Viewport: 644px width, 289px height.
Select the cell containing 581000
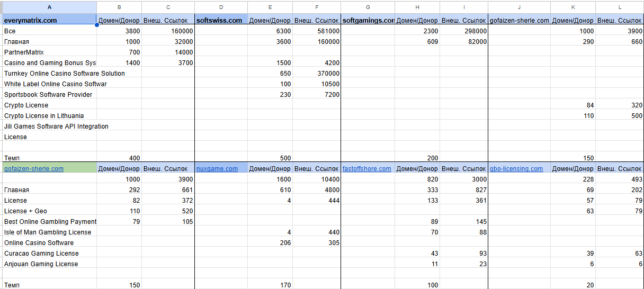317,31
